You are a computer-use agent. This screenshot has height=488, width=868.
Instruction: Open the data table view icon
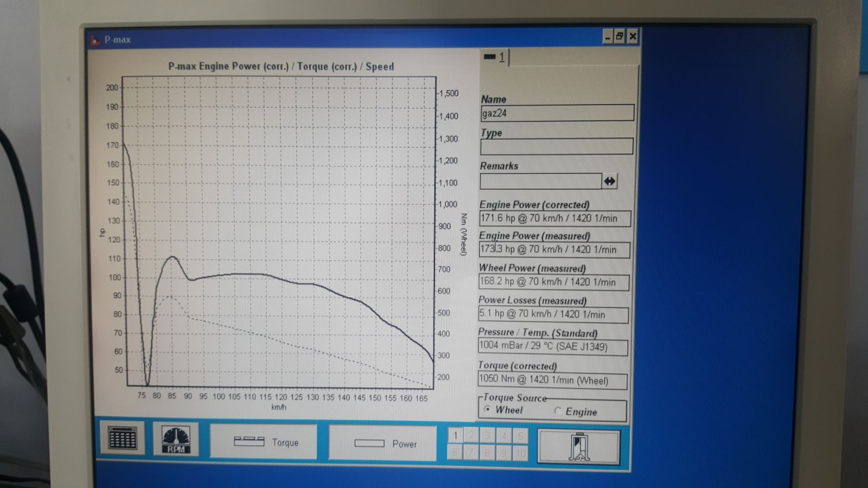122,438
